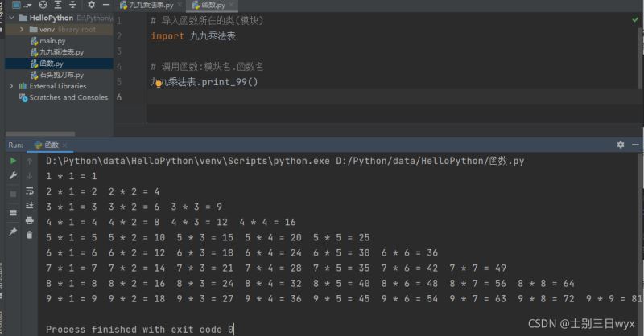Viewport: 644px width, 336px height.
Task: Click the comment on line 1
Action: (x=207, y=21)
